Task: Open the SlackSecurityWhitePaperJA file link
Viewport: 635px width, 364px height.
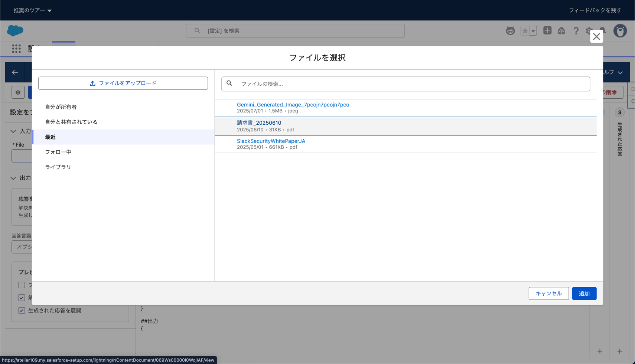Action: [x=271, y=141]
